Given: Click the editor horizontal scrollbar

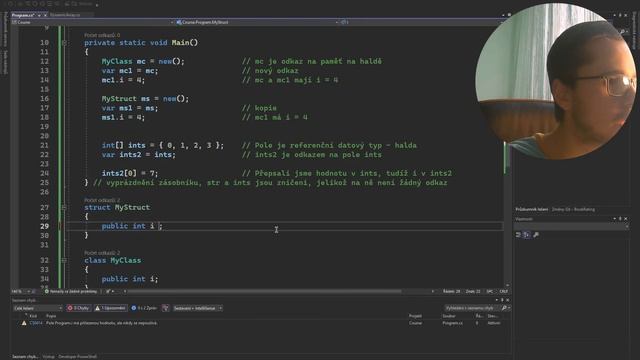Looking at the screenshot, I should tap(265, 291).
